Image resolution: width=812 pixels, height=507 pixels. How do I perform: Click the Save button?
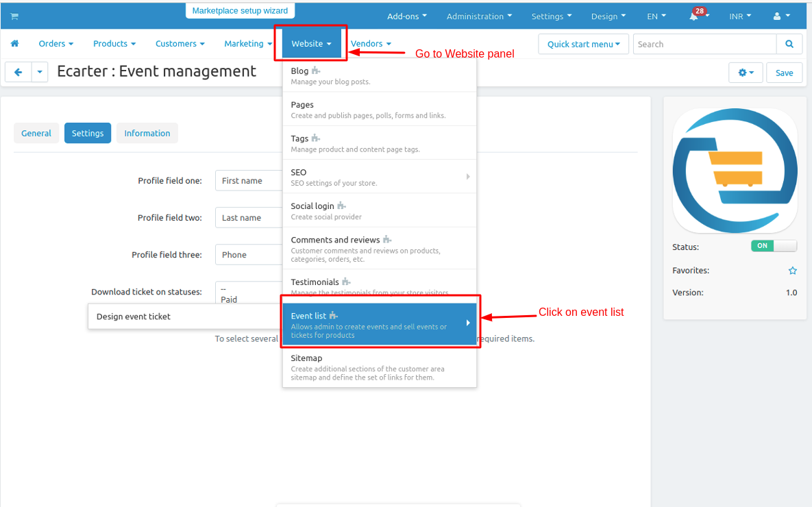784,73
